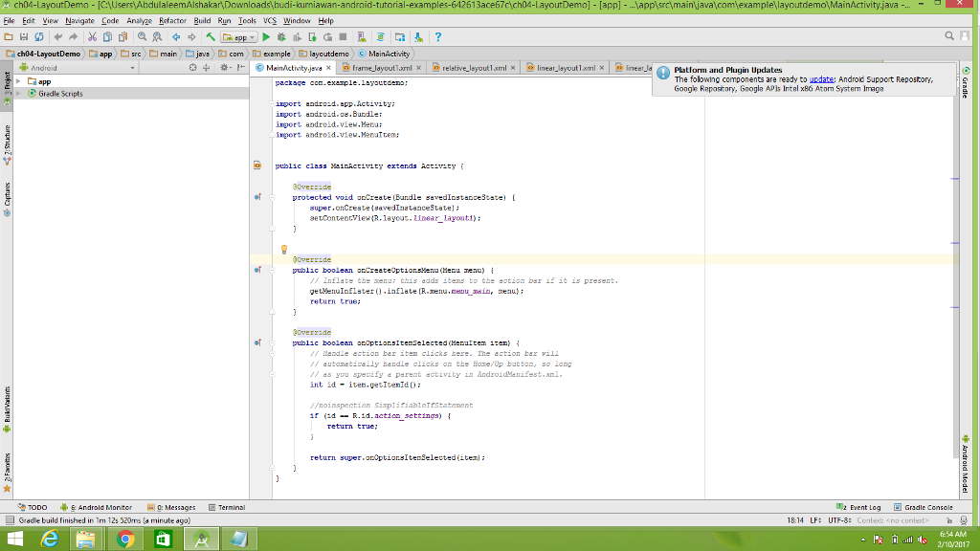Start a Debug session from the toolbar
This screenshot has width=980, height=551.
pyautogui.click(x=281, y=37)
